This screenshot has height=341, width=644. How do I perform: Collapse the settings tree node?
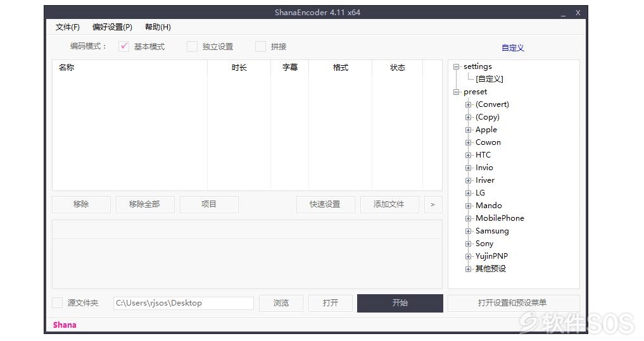pos(456,66)
